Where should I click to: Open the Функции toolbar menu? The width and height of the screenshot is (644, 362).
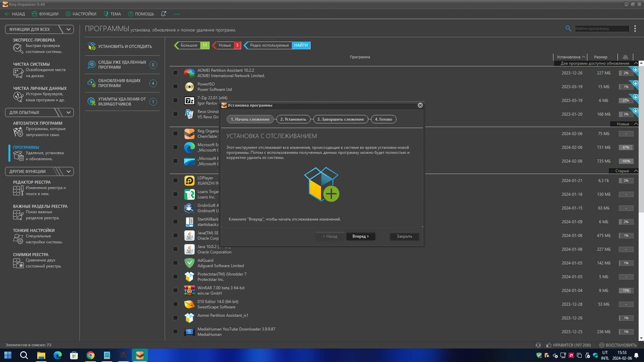(45, 14)
